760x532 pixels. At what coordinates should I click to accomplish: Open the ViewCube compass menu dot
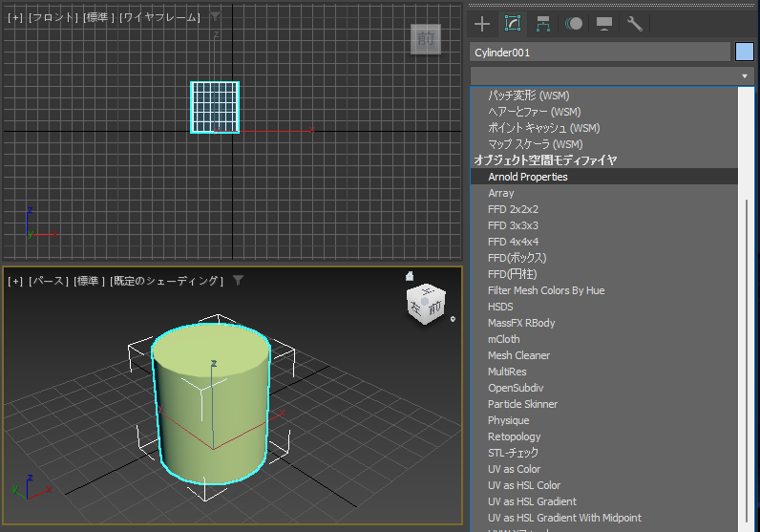453,319
